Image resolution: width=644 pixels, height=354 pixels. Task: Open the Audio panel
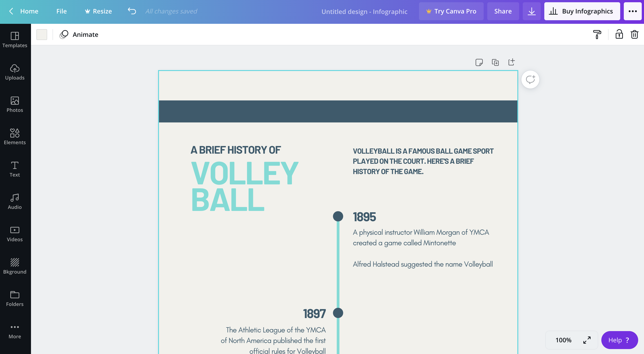[14, 201]
